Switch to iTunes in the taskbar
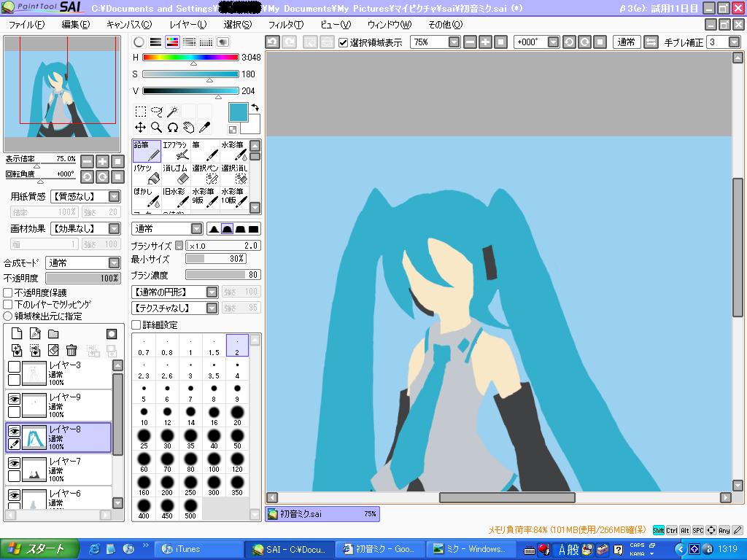Screen dimensions: 747x560 click(199, 549)
